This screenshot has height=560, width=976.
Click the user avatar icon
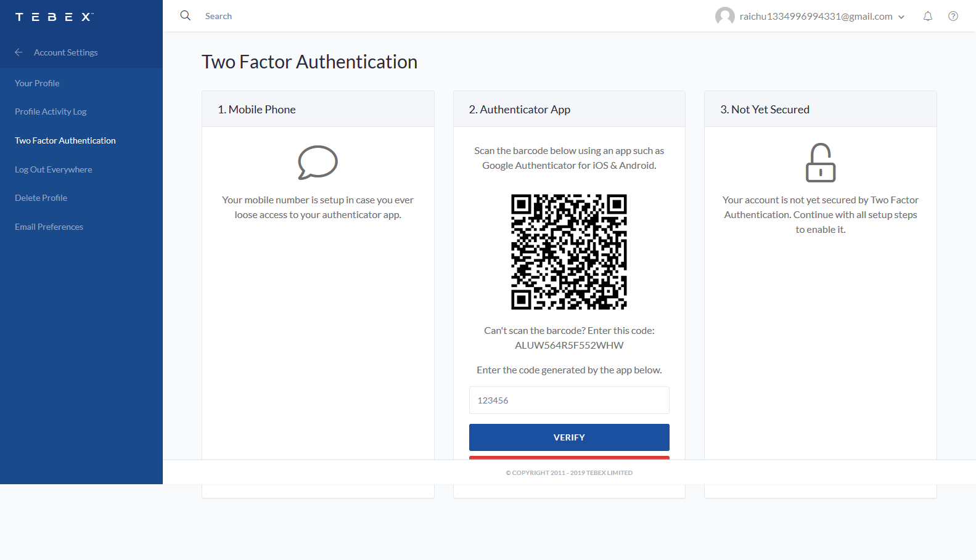pos(725,16)
